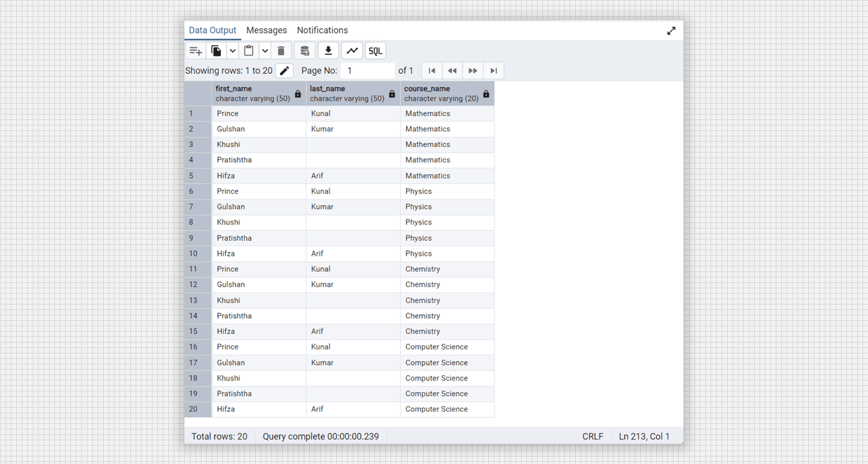Select row number 1 header
This screenshot has height=464, width=868.
point(198,113)
